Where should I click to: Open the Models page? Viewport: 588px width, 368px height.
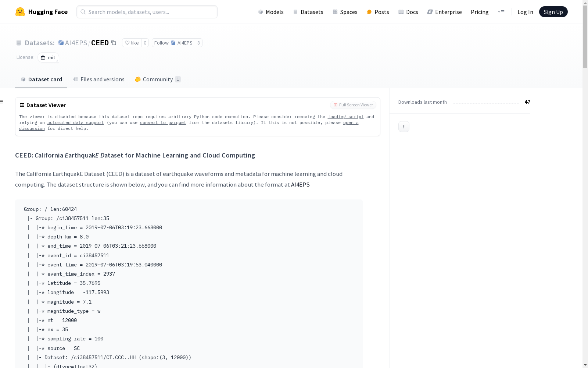pos(271,12)
